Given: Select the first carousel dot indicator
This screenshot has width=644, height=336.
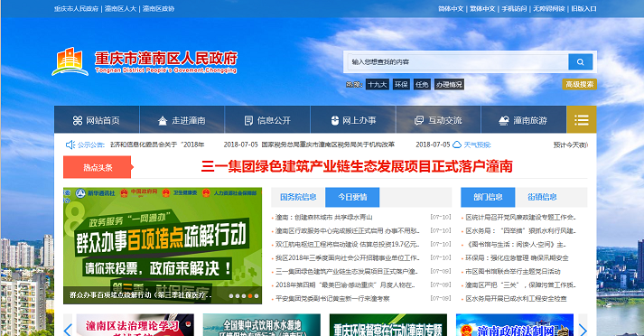Looking at the screenshot, I should point(231,295).
